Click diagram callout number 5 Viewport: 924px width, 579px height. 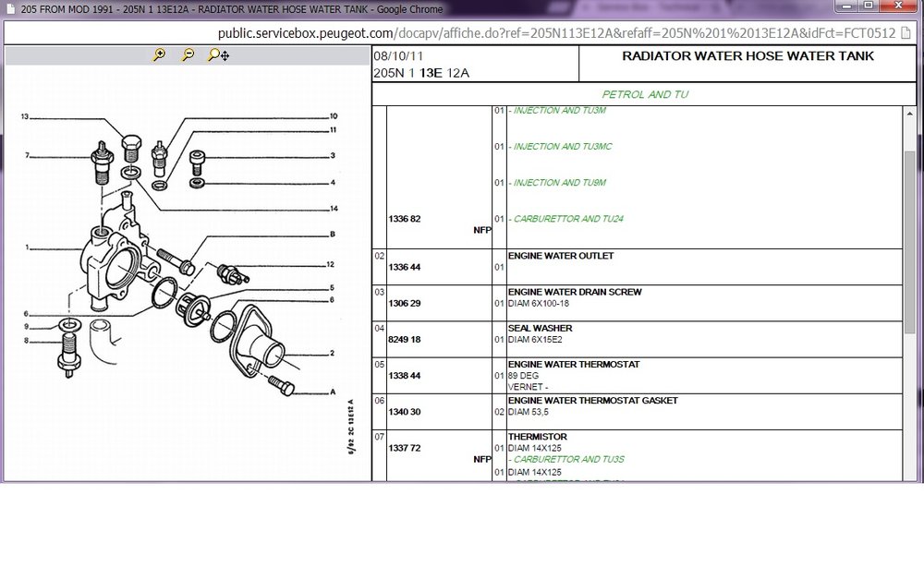click(x=332, y=288)
